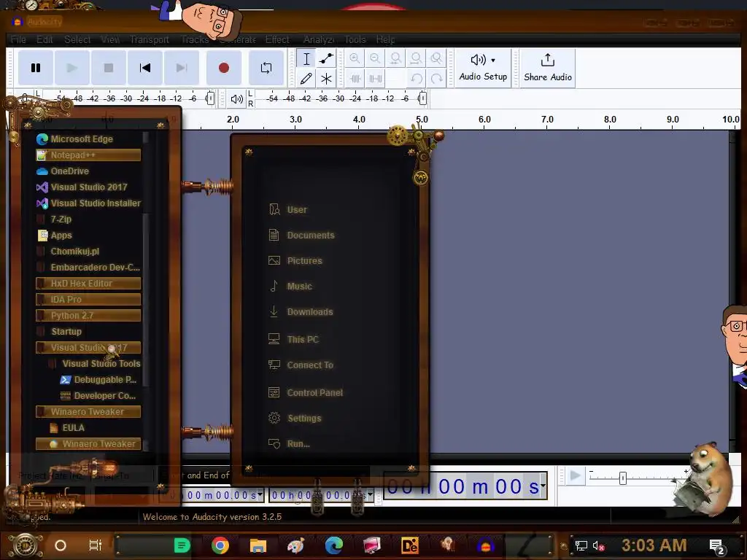This screenshot has height=560, width=747.
Task: Click Trim audio outside selection icon
Action: (x=355, y=79)
